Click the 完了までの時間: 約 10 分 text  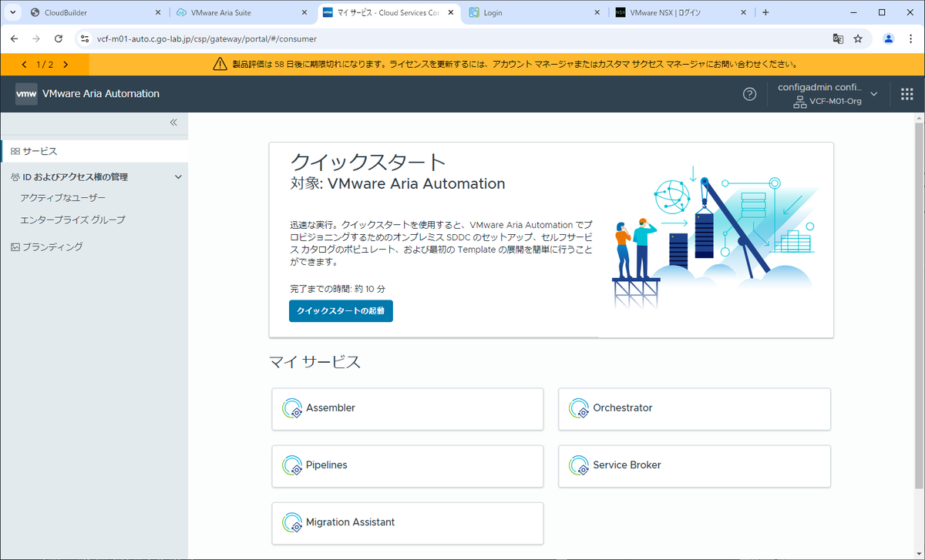click(x=338, y=289)
